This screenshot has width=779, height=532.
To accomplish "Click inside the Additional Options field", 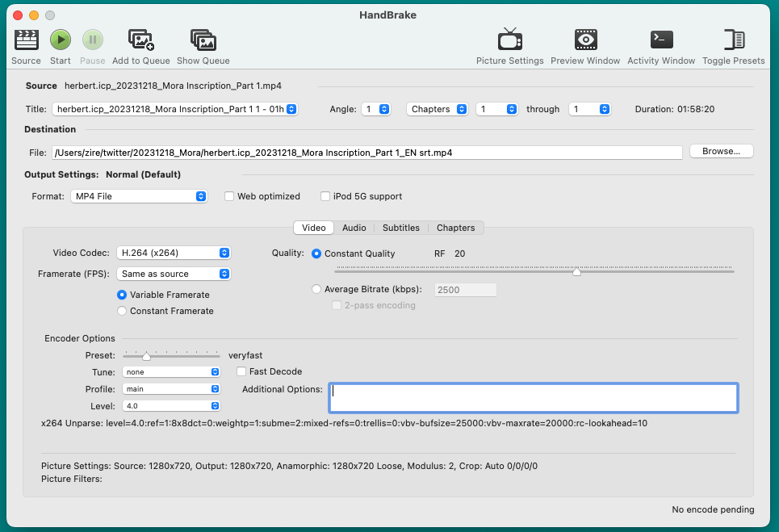I will click(533, 397).
